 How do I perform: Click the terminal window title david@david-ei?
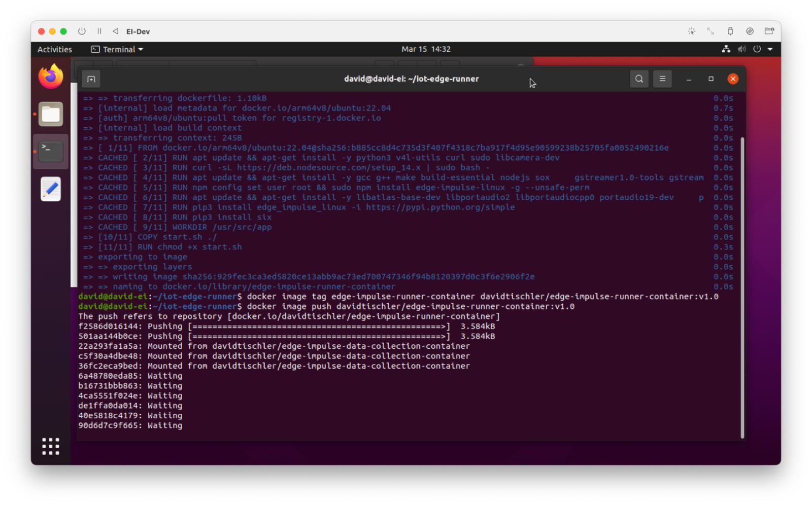tap(412, 79)
